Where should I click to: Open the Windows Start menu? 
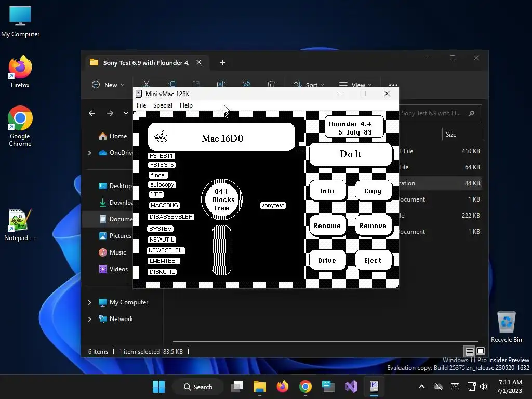pyautogui.click(x=158, y=387)
